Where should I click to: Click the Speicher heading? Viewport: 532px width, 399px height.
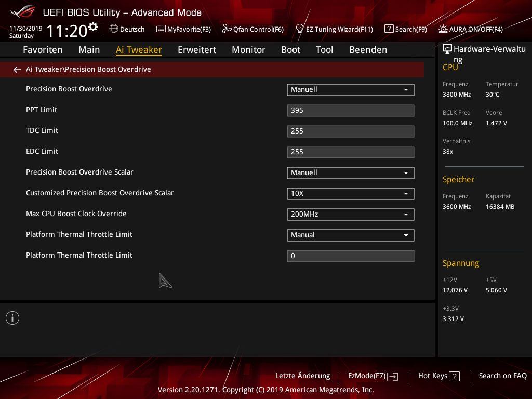click(458, 179)
